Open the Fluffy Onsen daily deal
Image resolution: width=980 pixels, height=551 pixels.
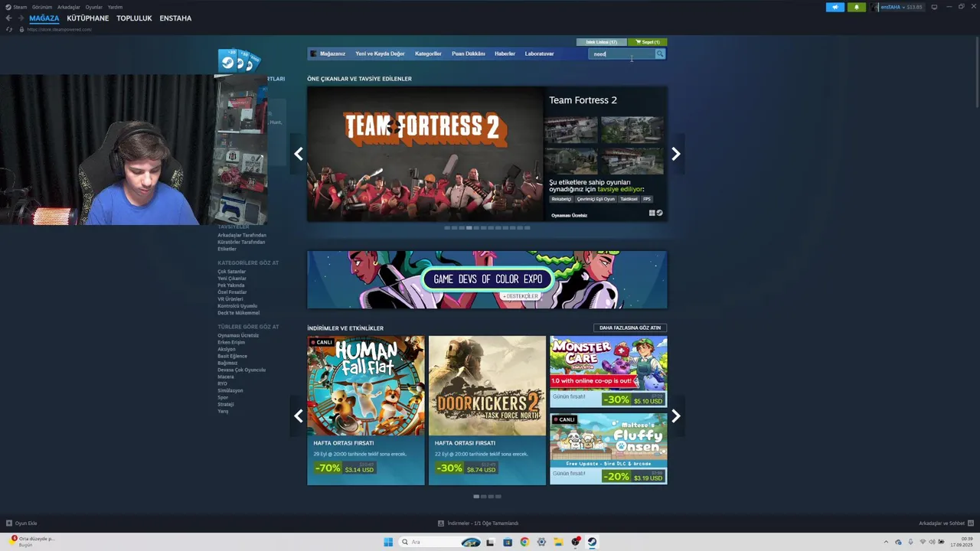point(609,448)
